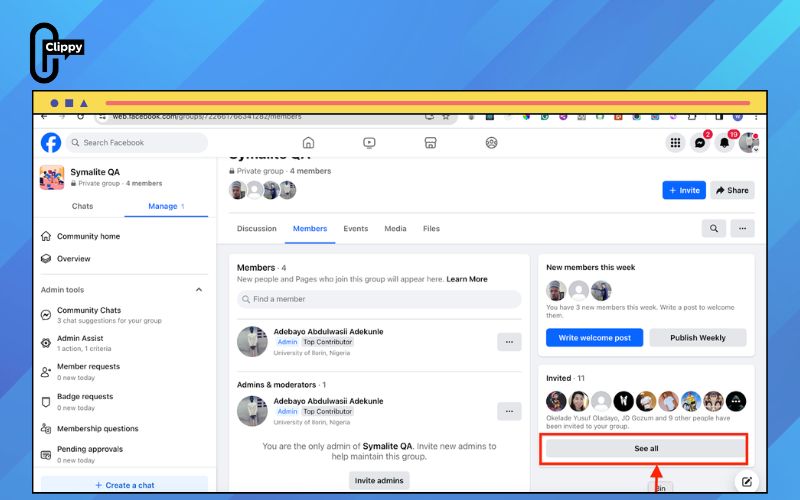Click the Symalite QA group thumbnail

(x=52, y=178)
